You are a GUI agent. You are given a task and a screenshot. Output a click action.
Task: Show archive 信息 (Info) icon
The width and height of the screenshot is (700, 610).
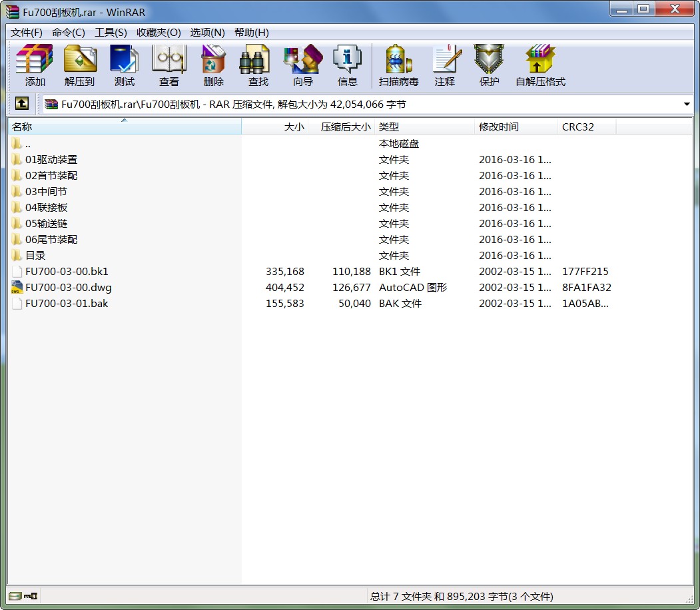click(347, 65)
